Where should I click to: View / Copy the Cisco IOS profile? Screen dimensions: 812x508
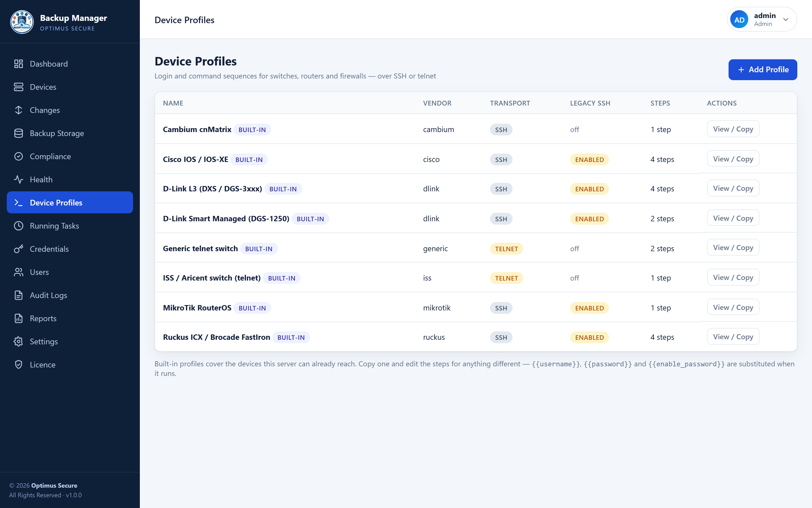coord(733,159)
